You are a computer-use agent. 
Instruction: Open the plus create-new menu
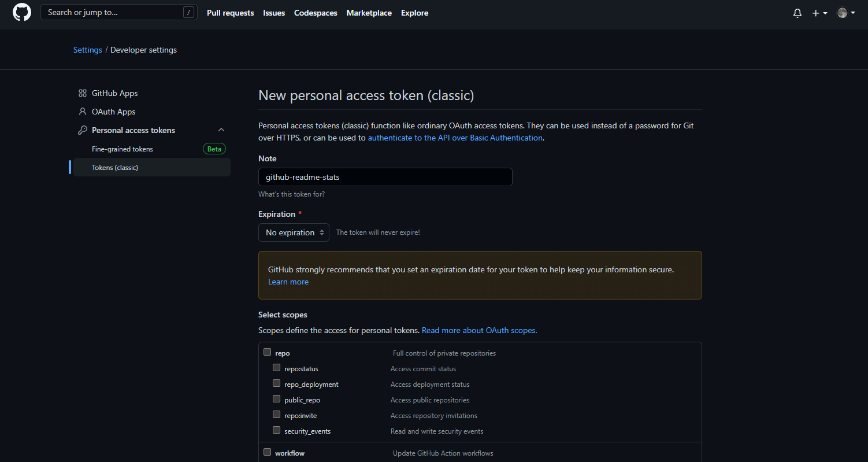point(819,13)
